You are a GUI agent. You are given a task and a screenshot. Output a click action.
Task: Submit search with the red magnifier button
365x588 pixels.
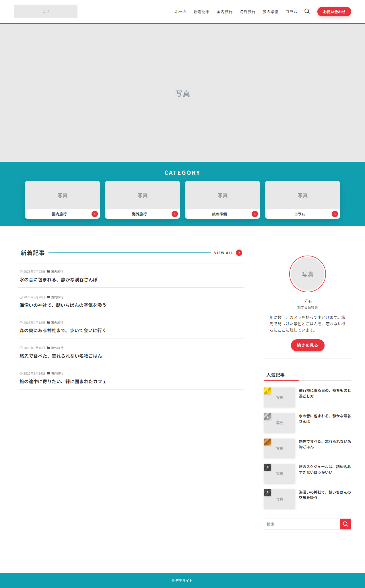coord(345,524)
